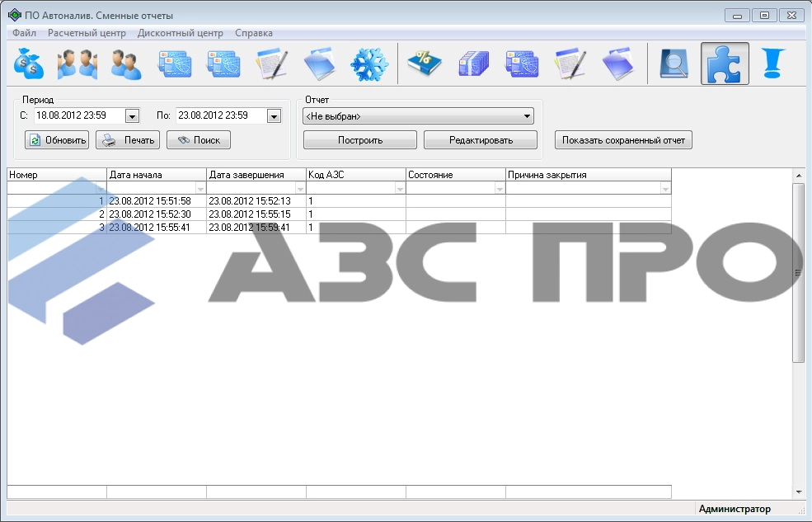This screenshot has height=522, width=812.
Task: Click the notepad-and-pen icon left of the light-blue folder
Action: click(272, 63)
